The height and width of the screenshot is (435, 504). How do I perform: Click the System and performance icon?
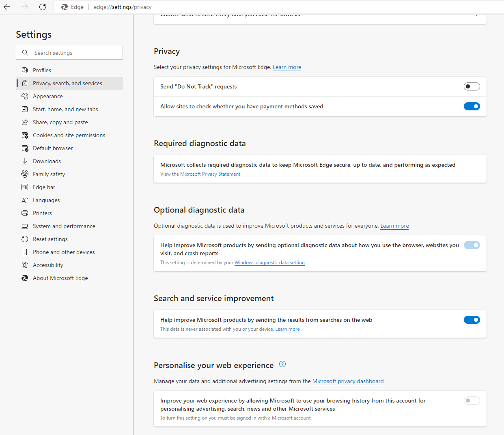coord(25,226)
